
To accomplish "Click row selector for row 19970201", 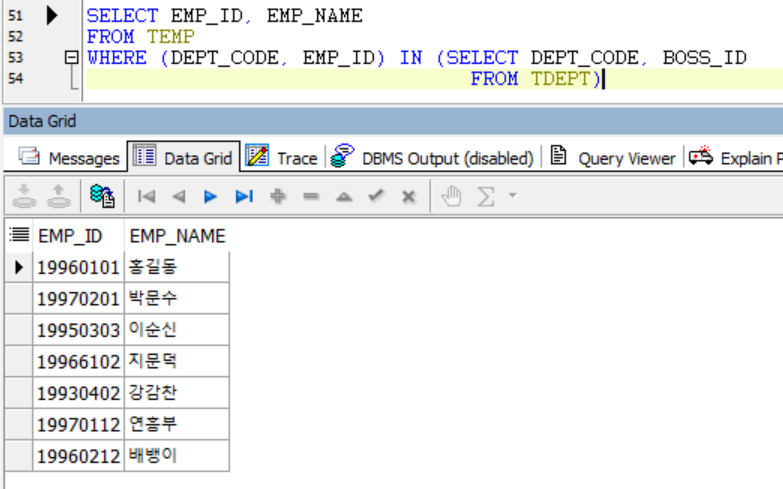I will pos(19,299).
